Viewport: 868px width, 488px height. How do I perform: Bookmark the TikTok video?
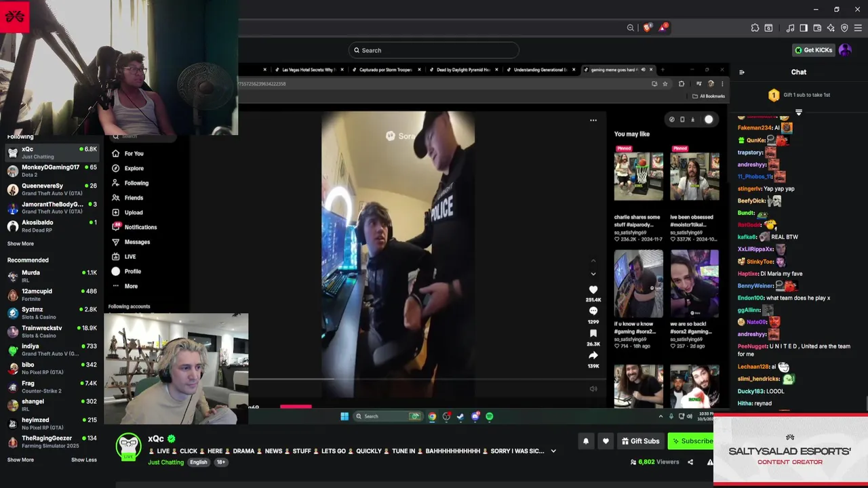coord(593,333)
